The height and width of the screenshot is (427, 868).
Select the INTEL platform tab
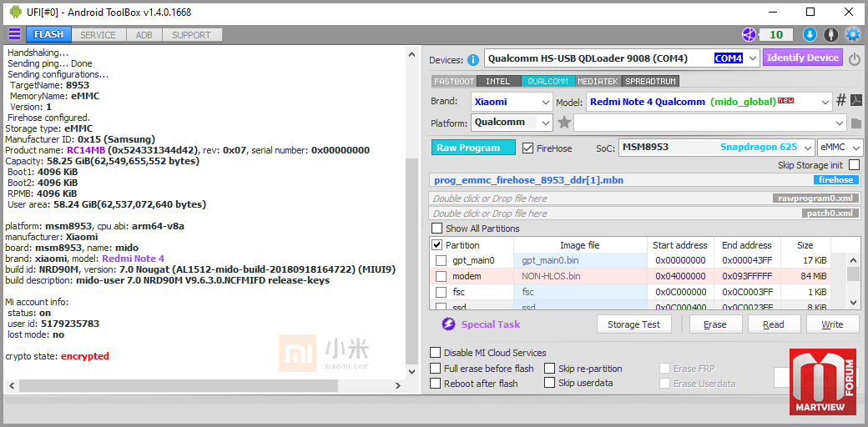[x=498, y=81]
